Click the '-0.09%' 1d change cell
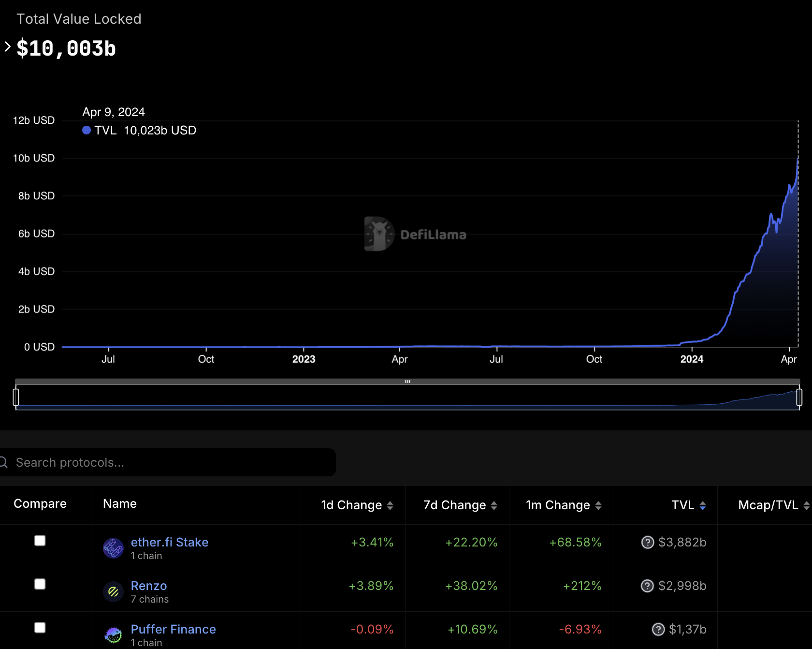 coord(372,629)
